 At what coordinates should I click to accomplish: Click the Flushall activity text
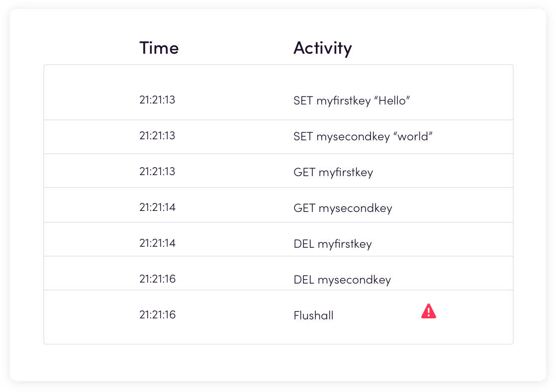pos(313,315)
